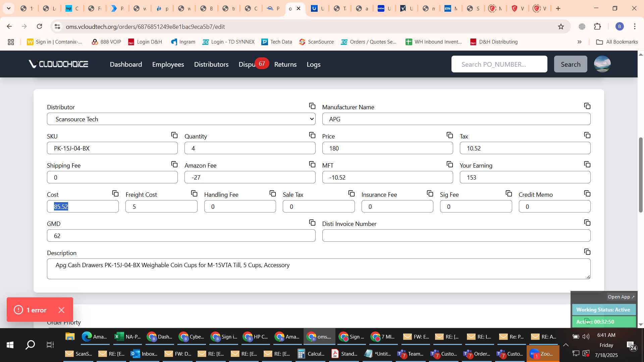Open the All Bookmarks folder
Image resolution: width=644 pixels, height=362 pixels.
617,42
